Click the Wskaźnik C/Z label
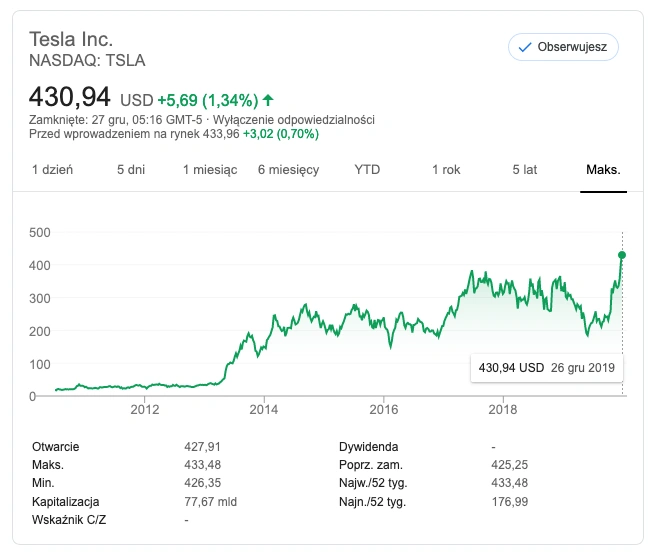 click(x=69, y=520)
